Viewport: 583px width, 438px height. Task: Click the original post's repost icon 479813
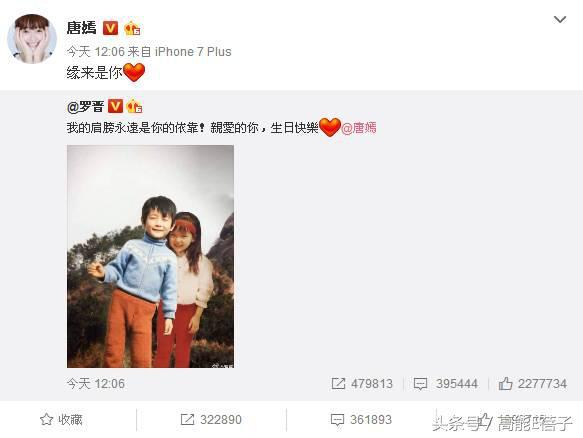[x=362, y=384]
